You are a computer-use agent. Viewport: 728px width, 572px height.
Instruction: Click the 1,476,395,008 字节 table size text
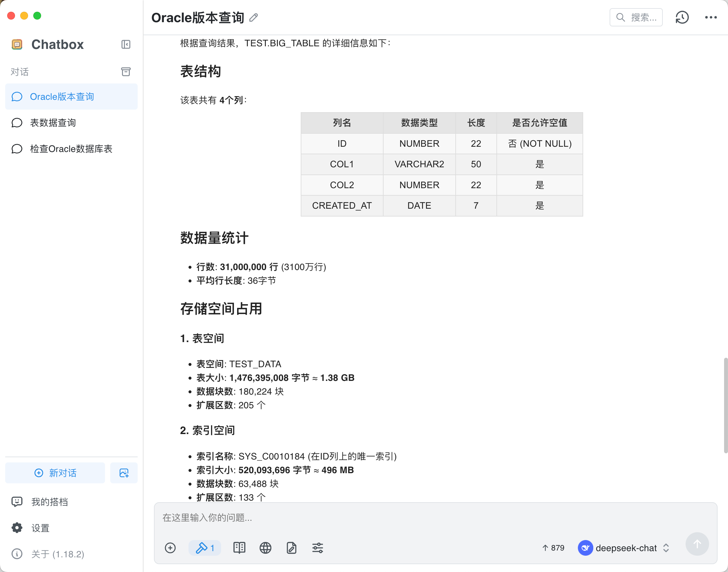(x=269, y=378)
